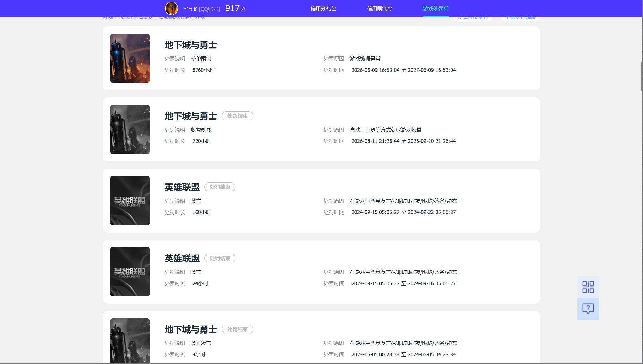
Task: Click the page vertical scrollbar thumb
Action: 641,76
